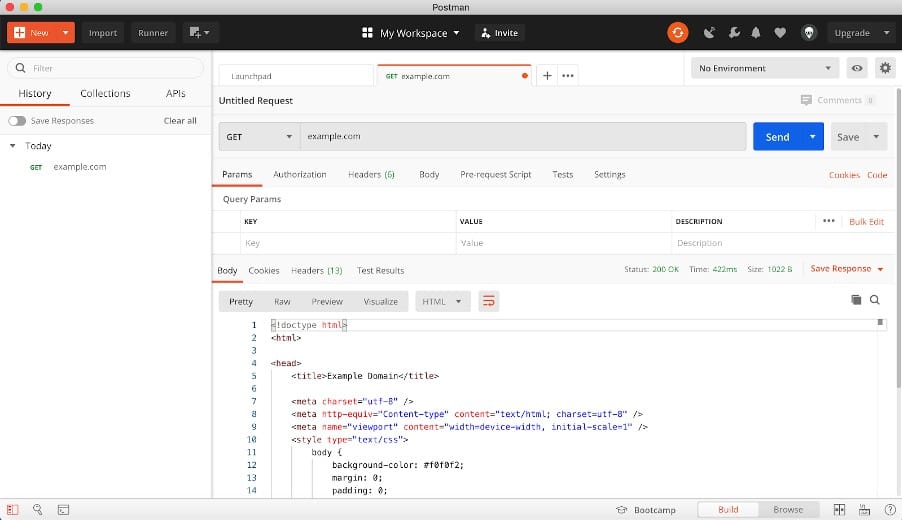This screenshot has height=520, width=902.
Task: Copy response body to clipboard icon
Action: click(x=856, y=300)
